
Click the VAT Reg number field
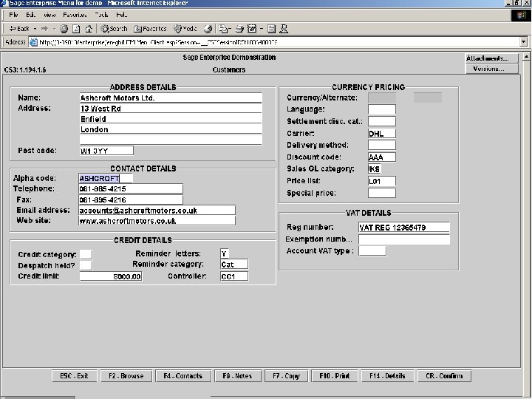pos(403,228)
